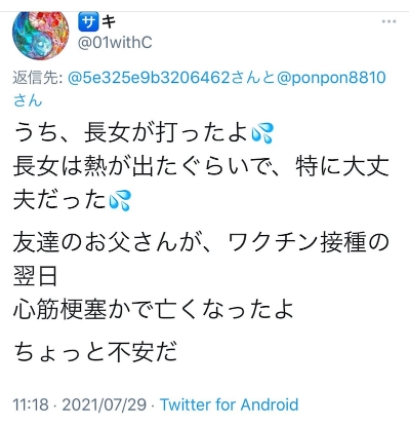Click the word 翌日 in the tweet
This screenshot has width=416, height=428.
(35, 276)
